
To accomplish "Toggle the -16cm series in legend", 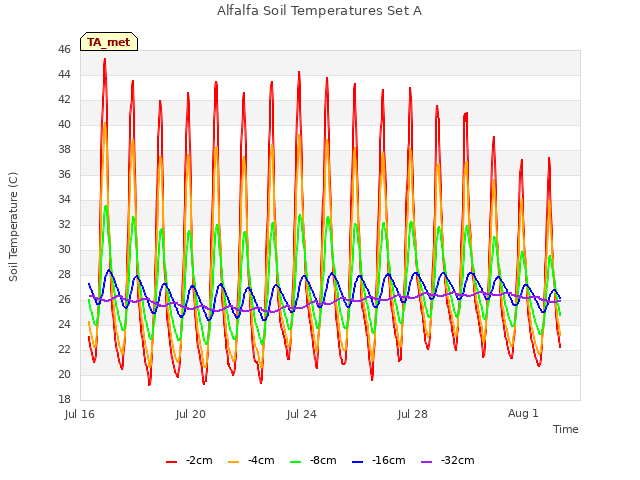I will coord(379,460).
